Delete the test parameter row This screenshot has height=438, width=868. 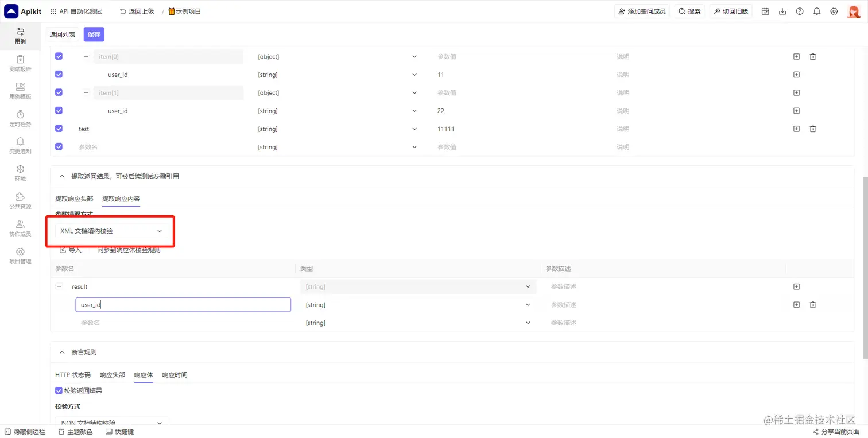813,129
